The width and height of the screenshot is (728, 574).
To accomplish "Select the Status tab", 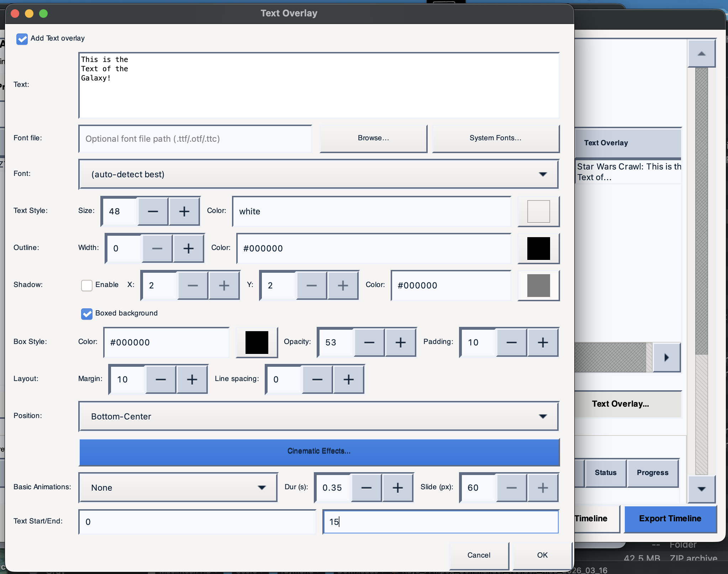I will click(x=605, y=473).
